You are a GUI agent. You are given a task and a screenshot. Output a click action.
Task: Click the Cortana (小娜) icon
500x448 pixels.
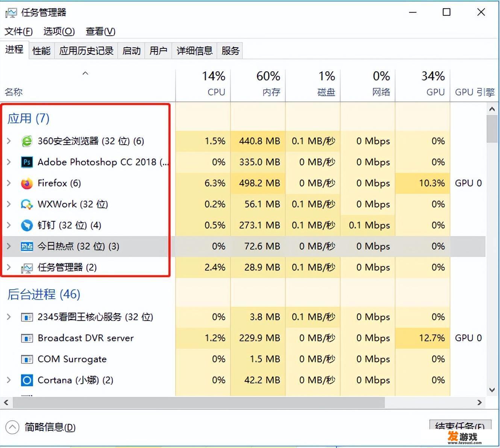[27, 380]
